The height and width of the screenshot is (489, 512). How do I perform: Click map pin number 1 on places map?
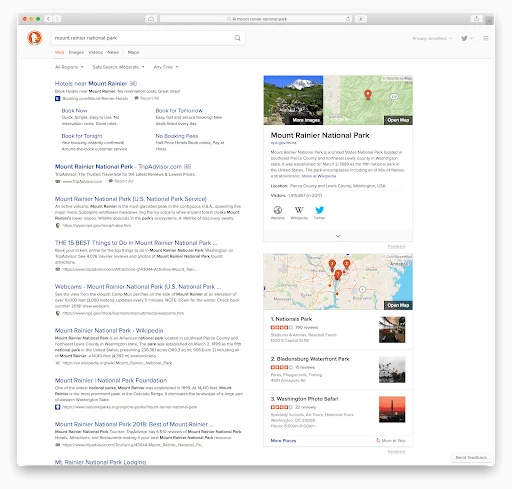click(x=338, y=275)
